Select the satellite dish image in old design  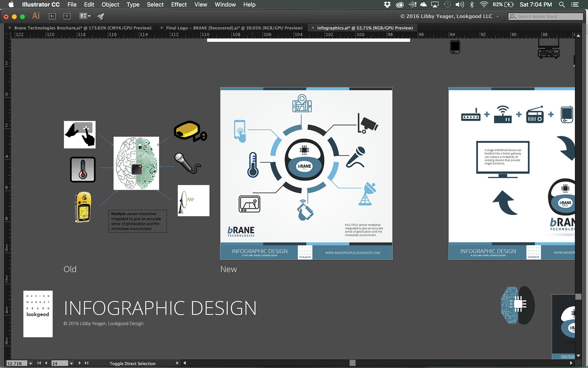194,201
